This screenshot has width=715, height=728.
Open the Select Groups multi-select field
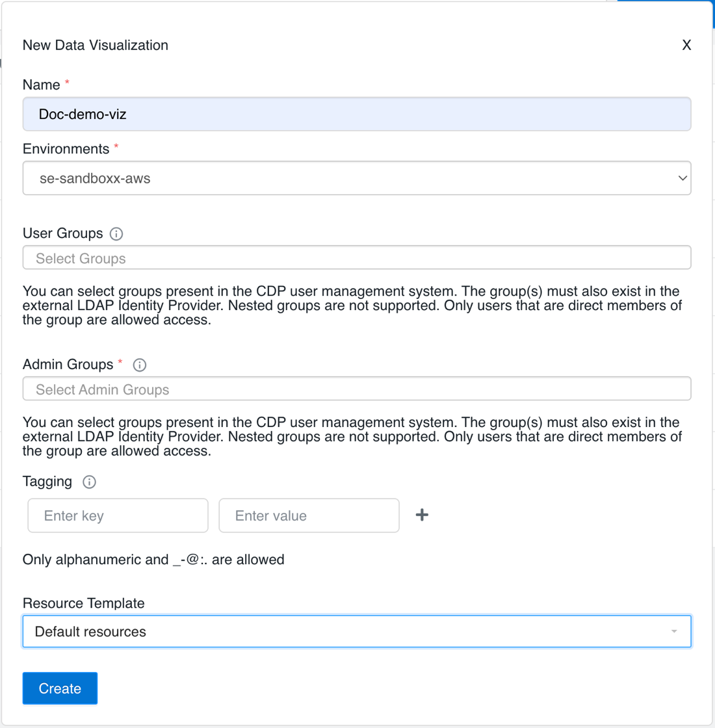[356, 258]
